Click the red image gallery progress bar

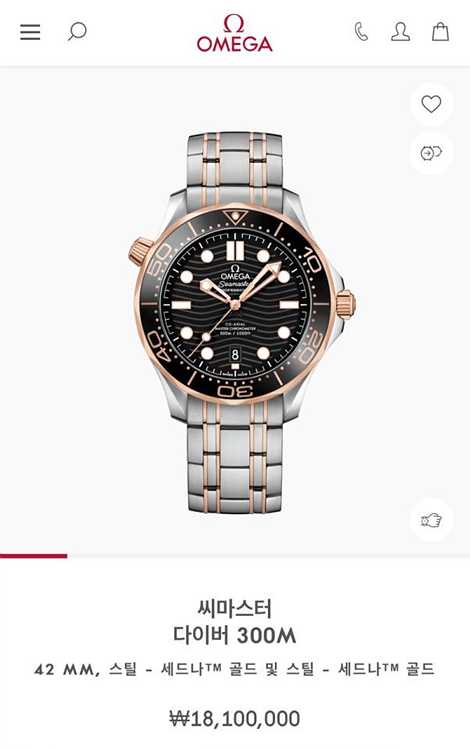33,556
